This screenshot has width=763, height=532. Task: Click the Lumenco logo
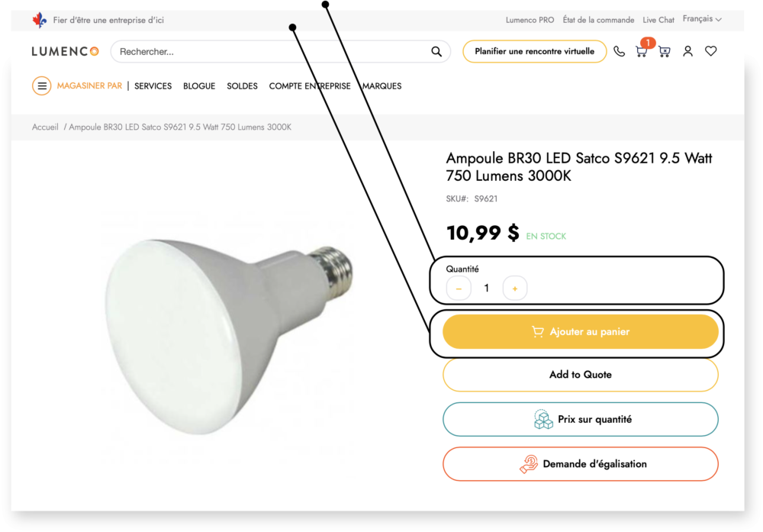(65, 51)
